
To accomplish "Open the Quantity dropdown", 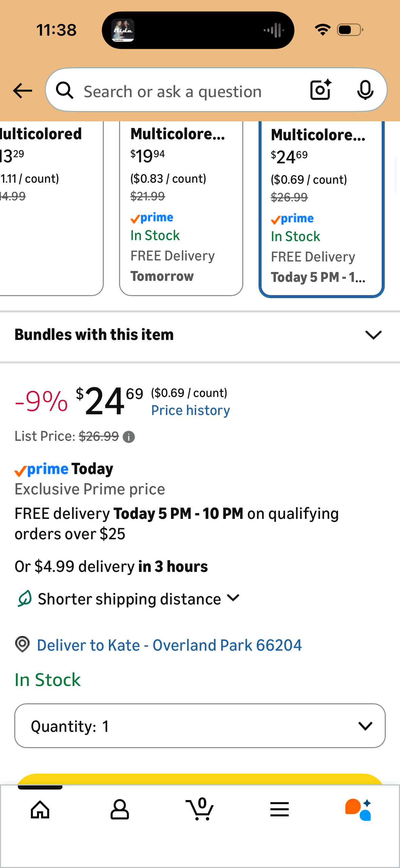I will [200, 726].
